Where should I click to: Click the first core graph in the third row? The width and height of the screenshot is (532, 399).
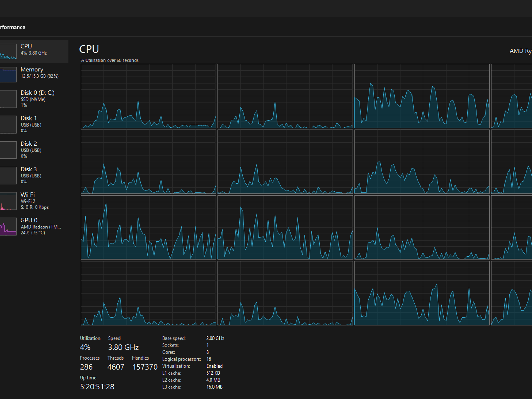coord(148,227)
